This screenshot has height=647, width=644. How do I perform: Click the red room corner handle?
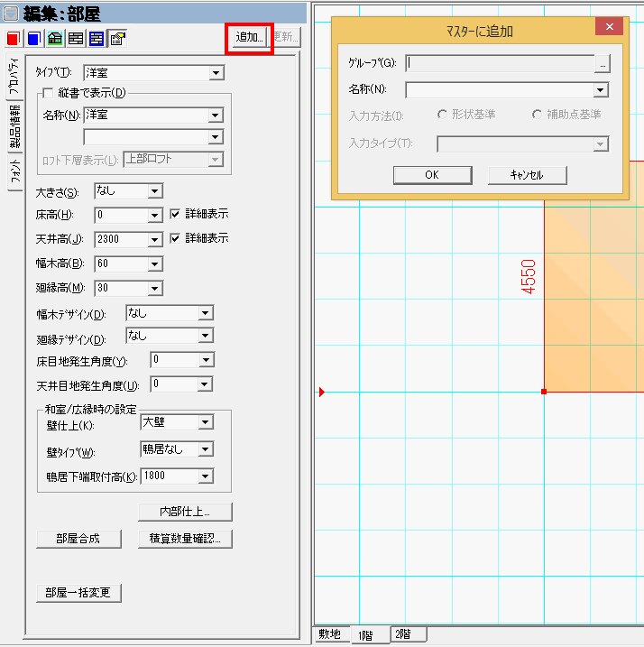(x=544, y=392)
